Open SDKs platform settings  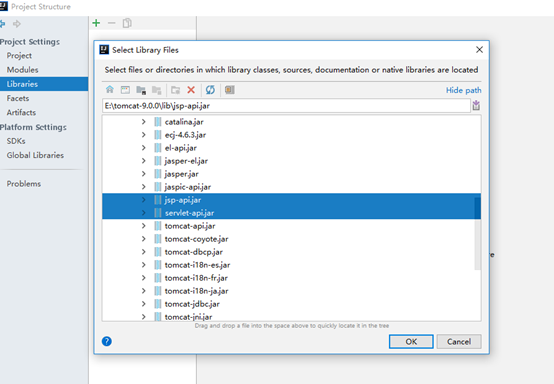16,141
